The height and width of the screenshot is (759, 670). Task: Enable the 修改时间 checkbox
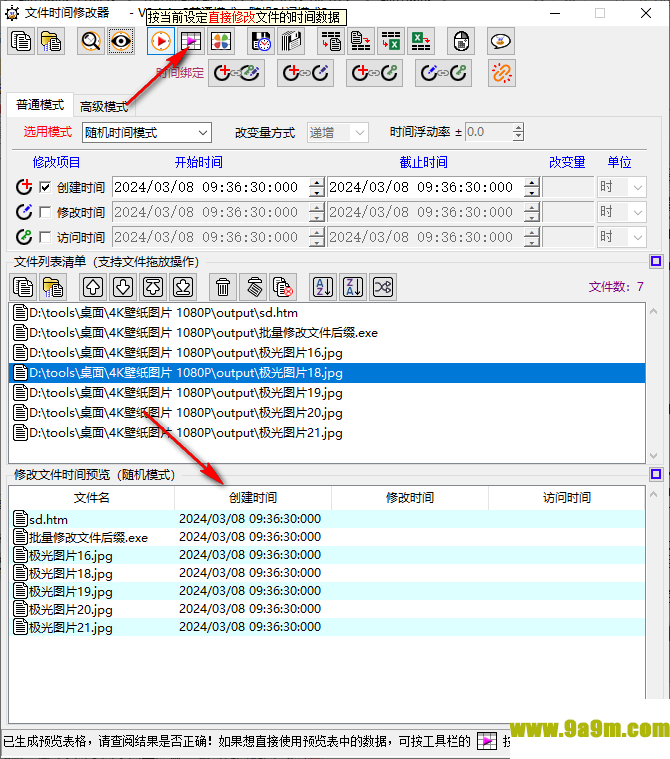(45, 212)
